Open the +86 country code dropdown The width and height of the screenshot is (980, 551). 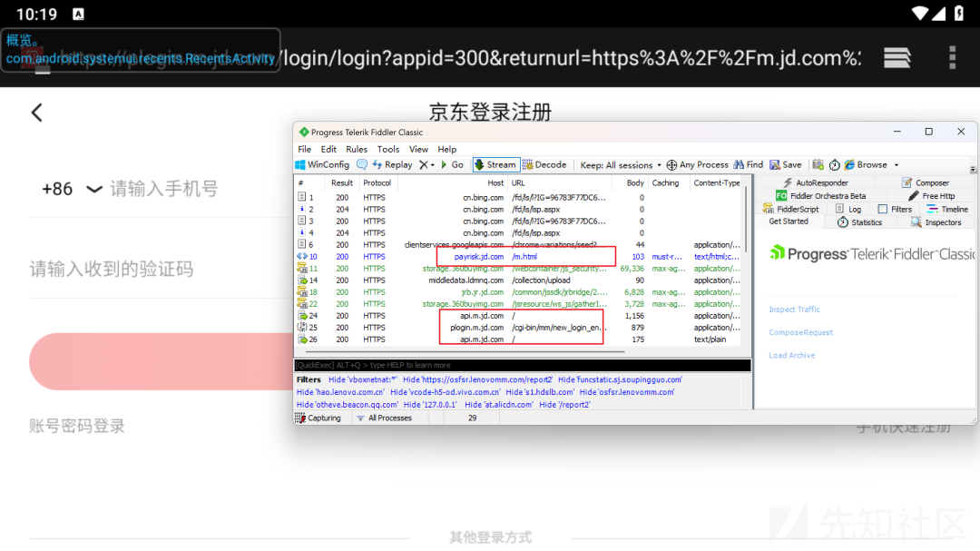72,189
